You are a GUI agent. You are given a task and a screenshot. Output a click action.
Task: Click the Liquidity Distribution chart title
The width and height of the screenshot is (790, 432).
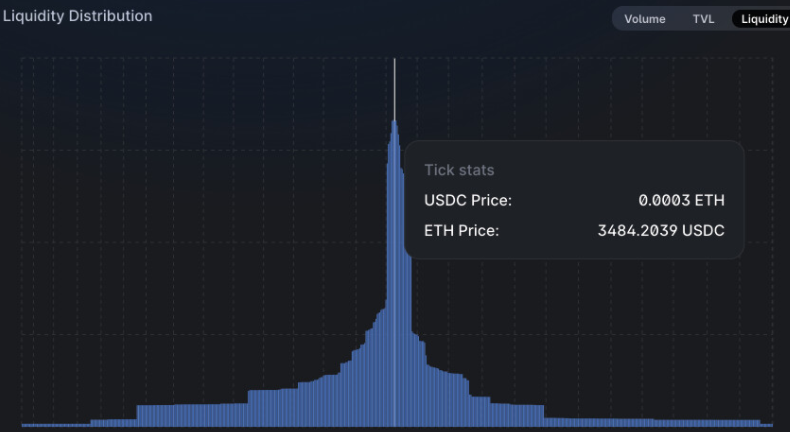(x=78, y=16)
